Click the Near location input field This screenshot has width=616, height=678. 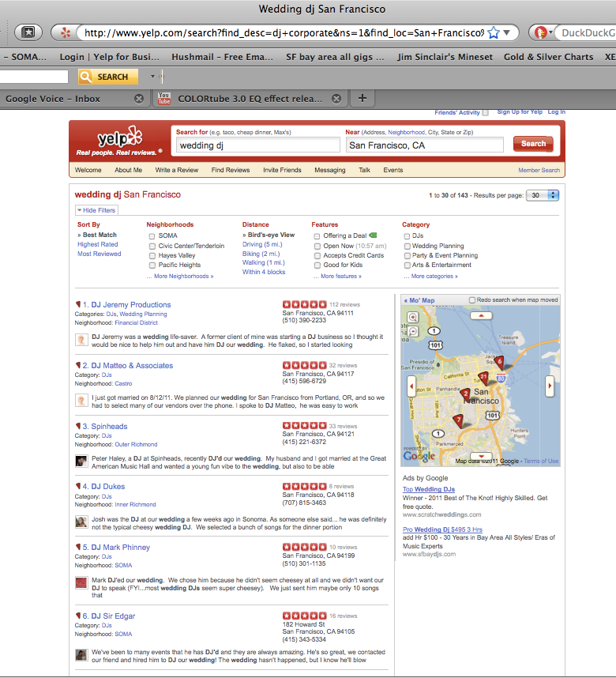425,145
